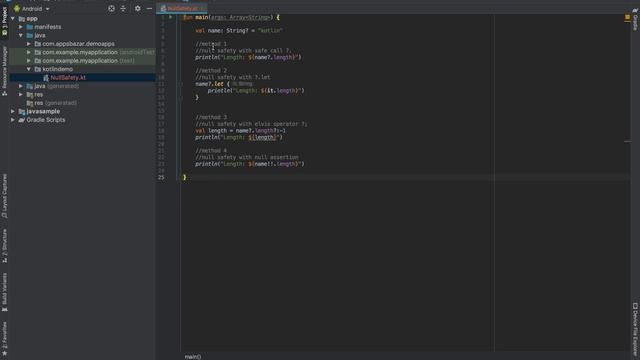
Task: Click the '//method 2' comment
Action: click(211, 71)
